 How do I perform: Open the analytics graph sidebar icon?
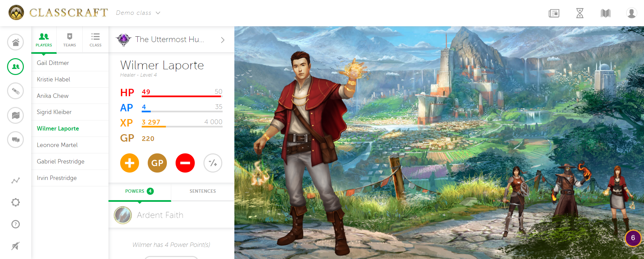(x=15, y=181)
